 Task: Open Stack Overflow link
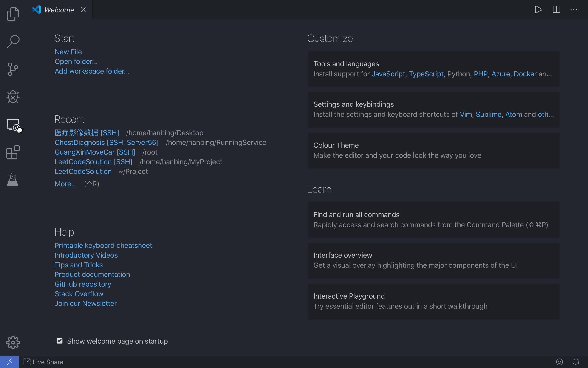coord(79,294)
